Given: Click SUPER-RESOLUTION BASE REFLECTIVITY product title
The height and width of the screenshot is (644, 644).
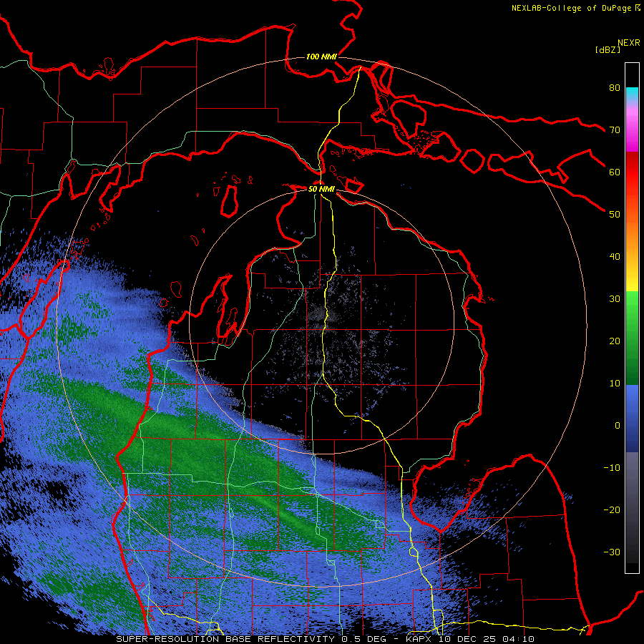Looking at the screenshot, I should [225, 639].
